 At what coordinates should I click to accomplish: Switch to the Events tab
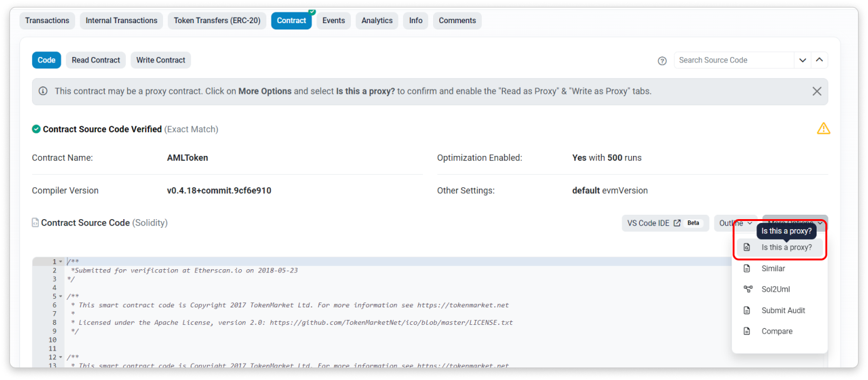[333, 21]
